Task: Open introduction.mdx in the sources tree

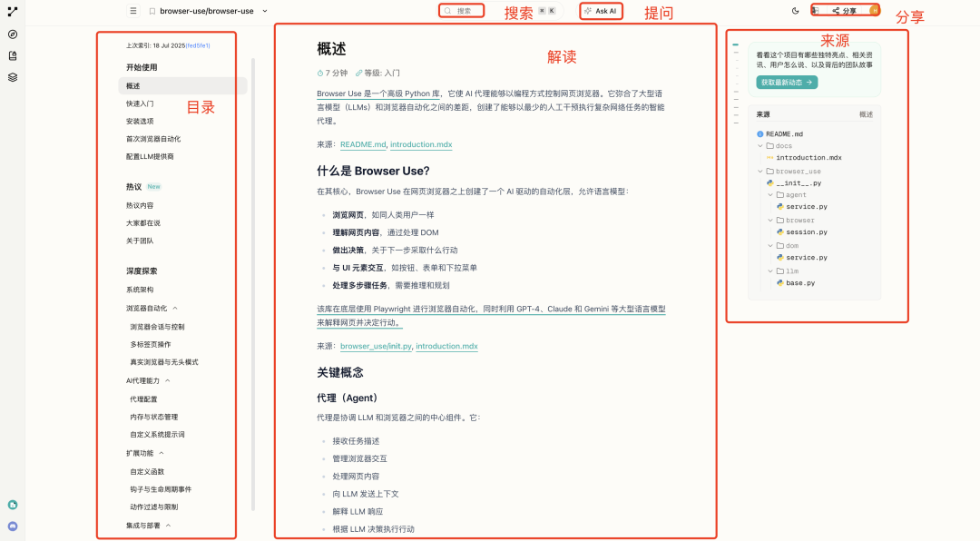Action: point(808,158)
